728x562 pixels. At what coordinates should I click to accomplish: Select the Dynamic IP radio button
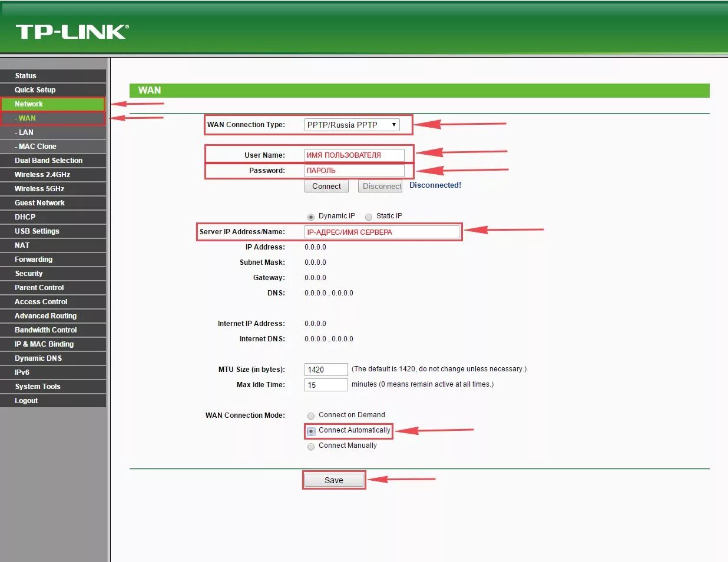click(311, 217)
